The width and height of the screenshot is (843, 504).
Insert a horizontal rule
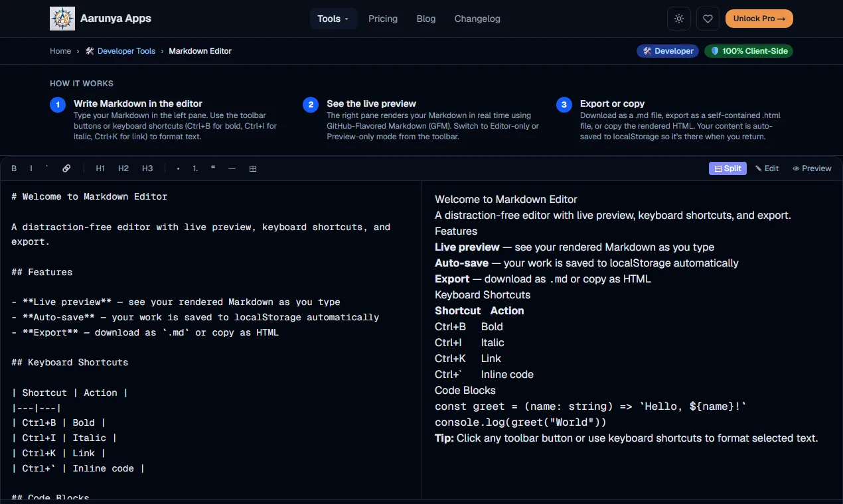pyautogui.click(x=232, y=168)
